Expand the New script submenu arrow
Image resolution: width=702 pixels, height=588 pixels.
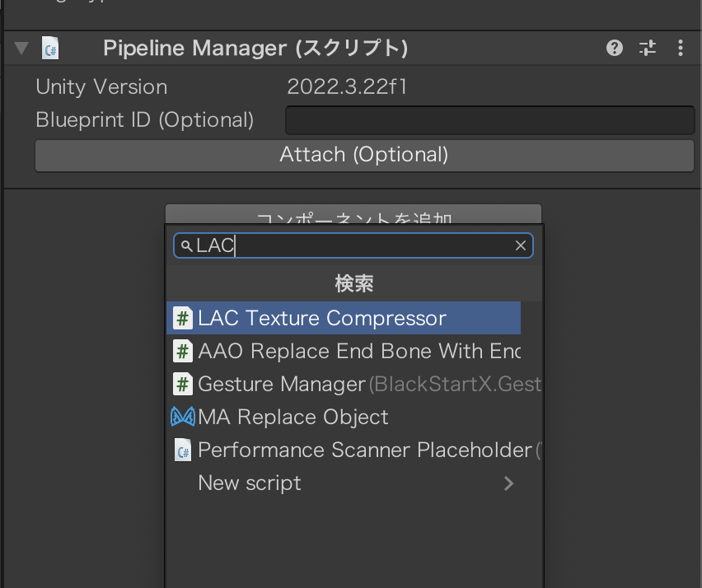509,483
